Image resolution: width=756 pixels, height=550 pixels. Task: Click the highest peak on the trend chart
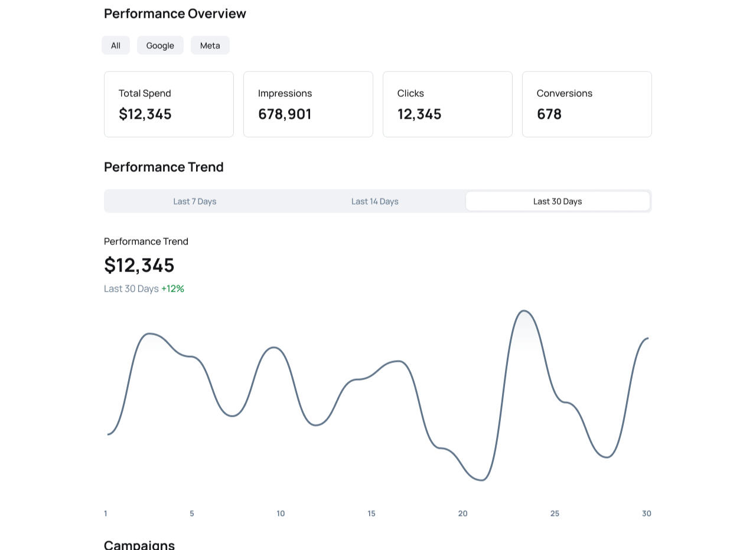click(524, 310)
